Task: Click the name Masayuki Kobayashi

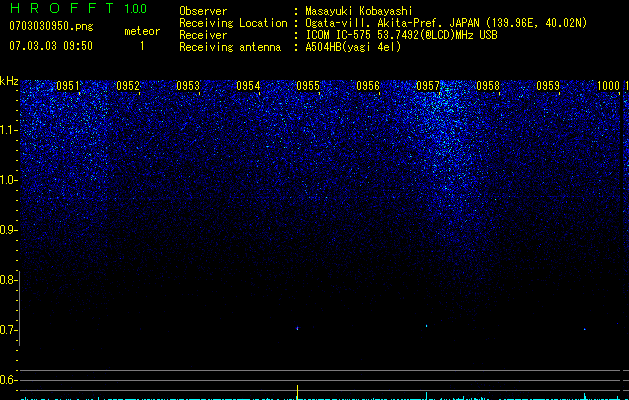Action: 359,11
